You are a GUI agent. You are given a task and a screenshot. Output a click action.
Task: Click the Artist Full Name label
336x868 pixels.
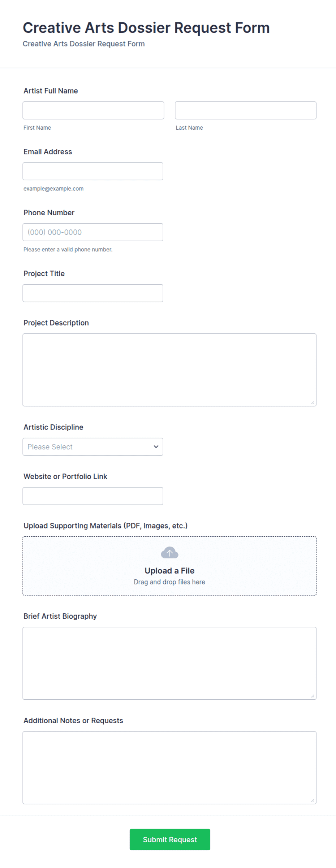(x=51, y=91)
